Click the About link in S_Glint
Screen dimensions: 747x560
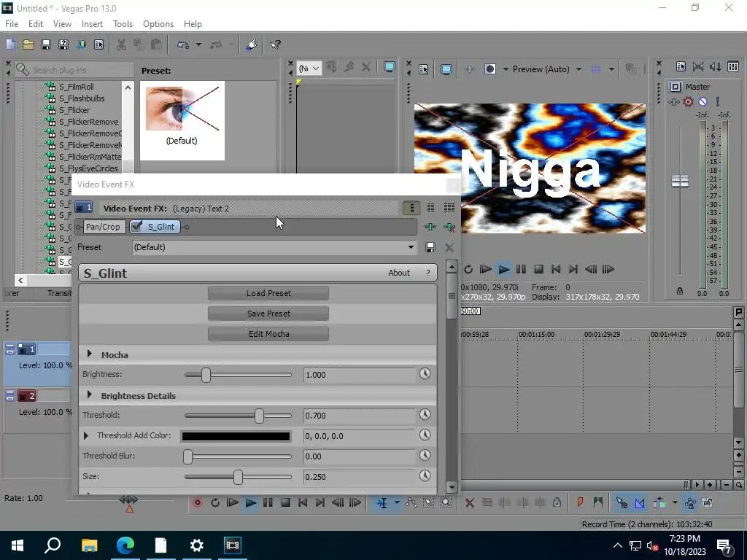point(399,273)
